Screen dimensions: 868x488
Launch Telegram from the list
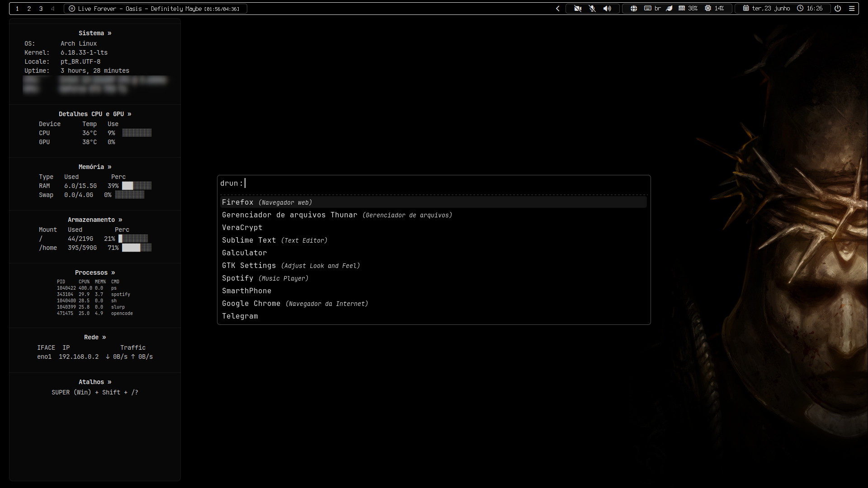434,316
